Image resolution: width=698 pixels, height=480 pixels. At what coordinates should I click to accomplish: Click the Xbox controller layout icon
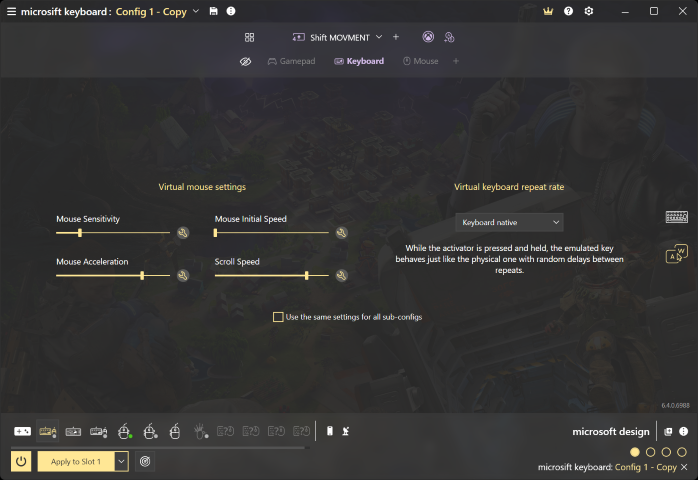[428, 37]
